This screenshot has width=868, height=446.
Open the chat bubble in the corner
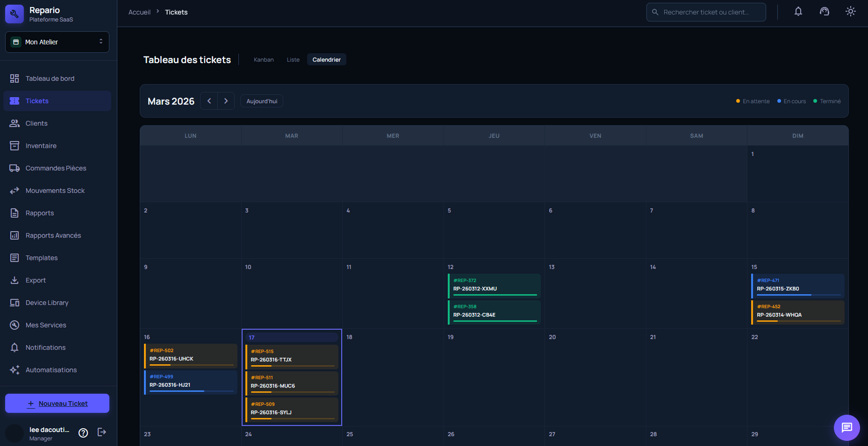[846, 427]
